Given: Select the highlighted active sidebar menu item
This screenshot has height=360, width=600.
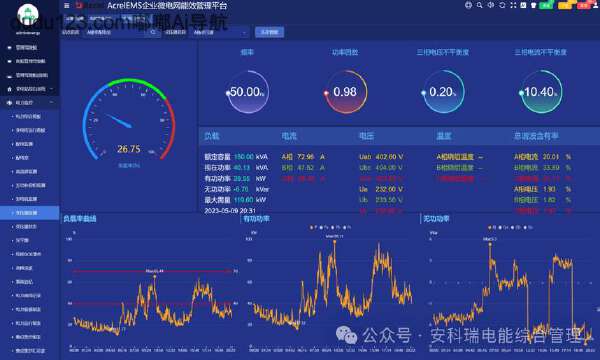Looking at the screenshot, I should (29, 213).
